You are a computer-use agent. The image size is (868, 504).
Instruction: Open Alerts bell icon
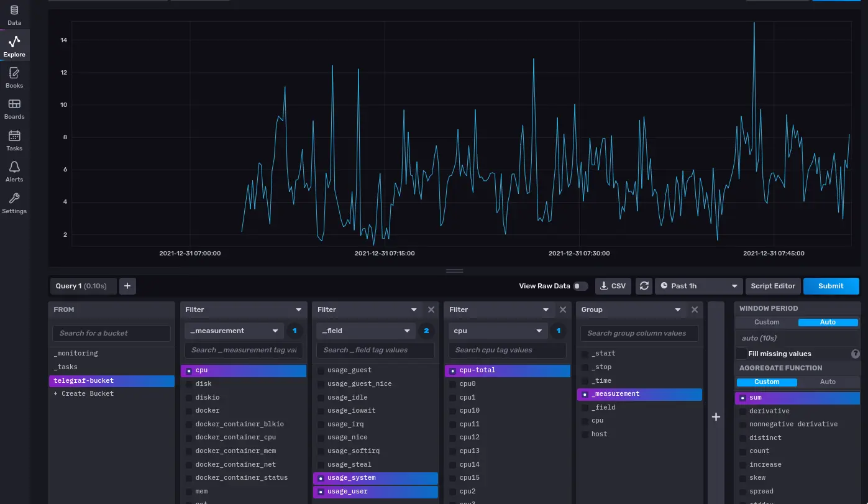pyautogui.click(x=14, y=171)
